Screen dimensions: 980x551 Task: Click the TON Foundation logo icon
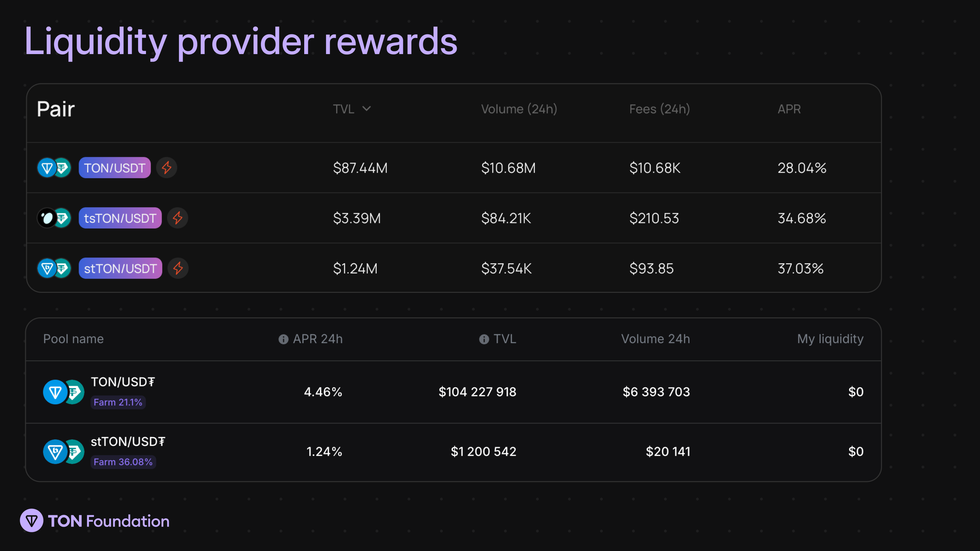click(32, 521)
